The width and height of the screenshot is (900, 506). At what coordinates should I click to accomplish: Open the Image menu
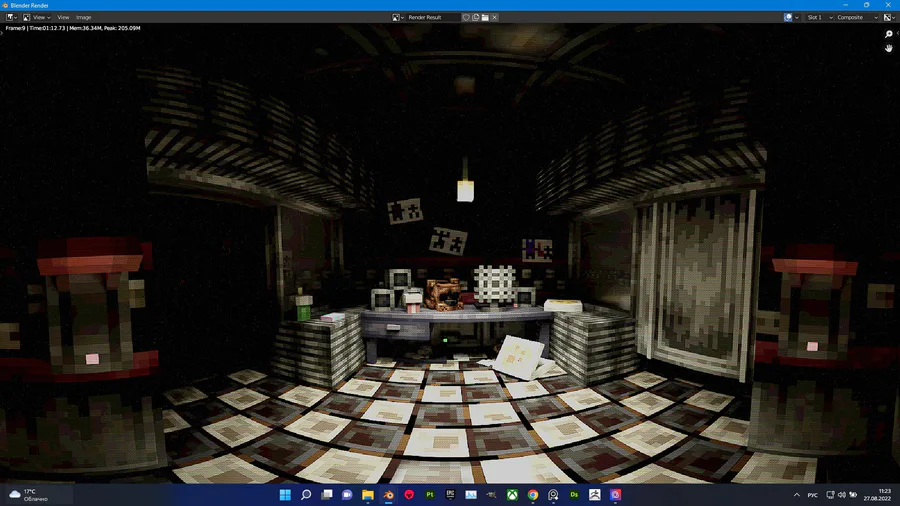83,17
